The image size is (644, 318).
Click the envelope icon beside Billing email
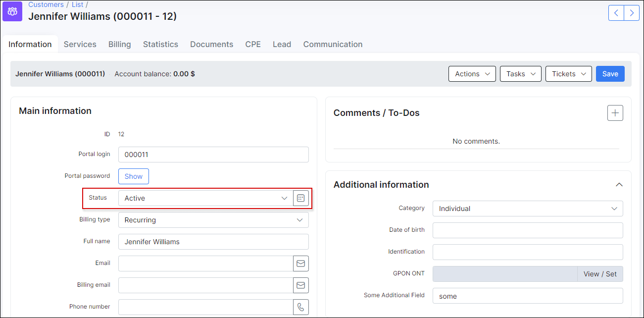click(300, 285)
